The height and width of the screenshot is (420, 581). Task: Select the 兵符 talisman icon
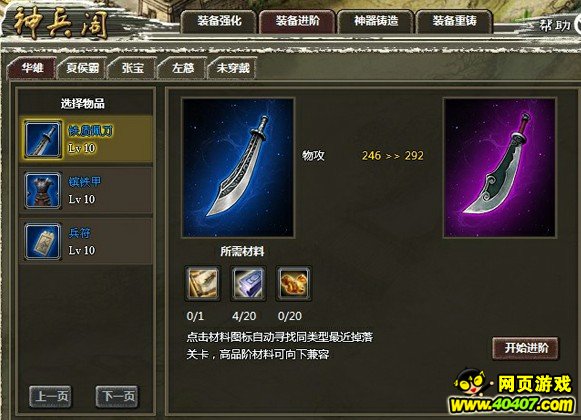[x=43, y=241]
